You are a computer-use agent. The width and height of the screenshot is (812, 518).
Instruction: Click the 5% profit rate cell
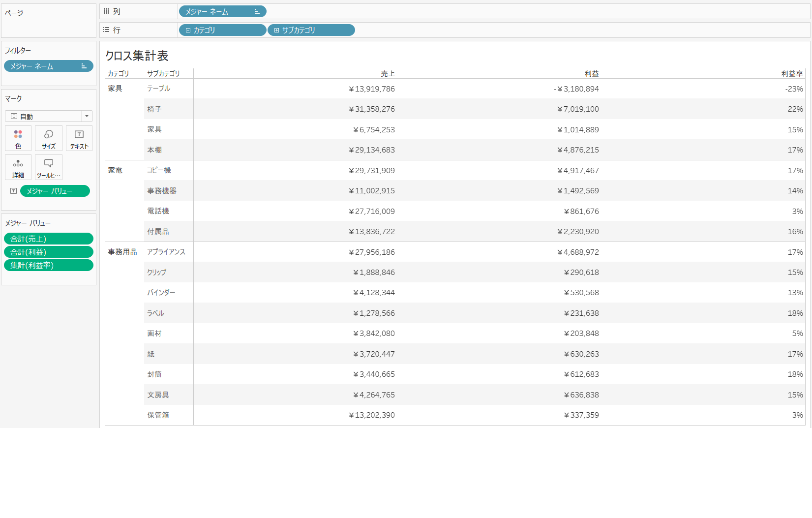pyautogui.click(x=797, y=334)
